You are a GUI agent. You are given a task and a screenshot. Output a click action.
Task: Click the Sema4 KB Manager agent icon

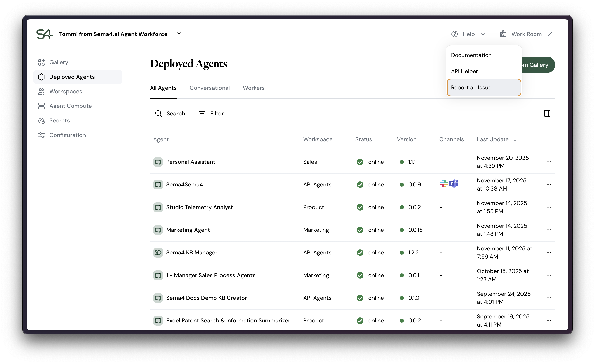click(x=158, y=253)
